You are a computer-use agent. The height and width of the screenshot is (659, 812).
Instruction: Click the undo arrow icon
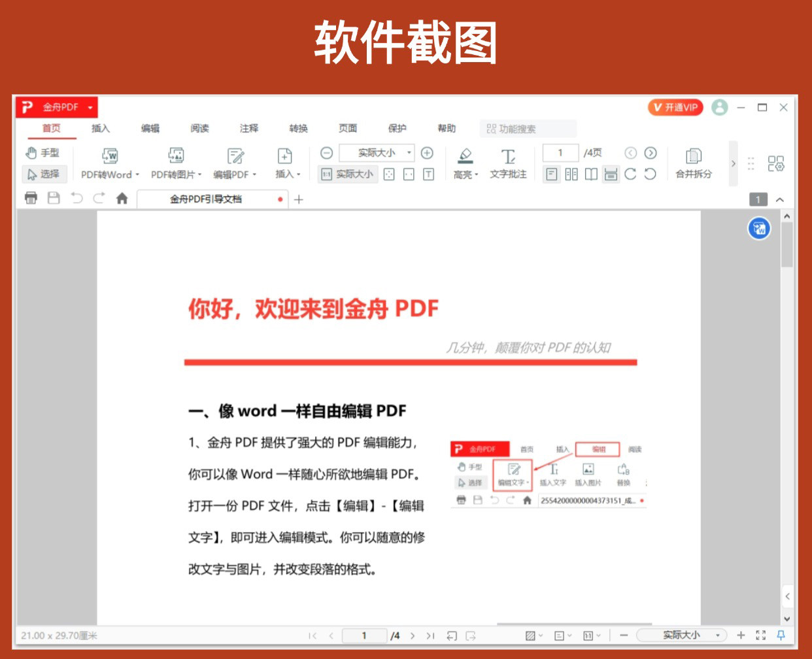click(76, 198)
